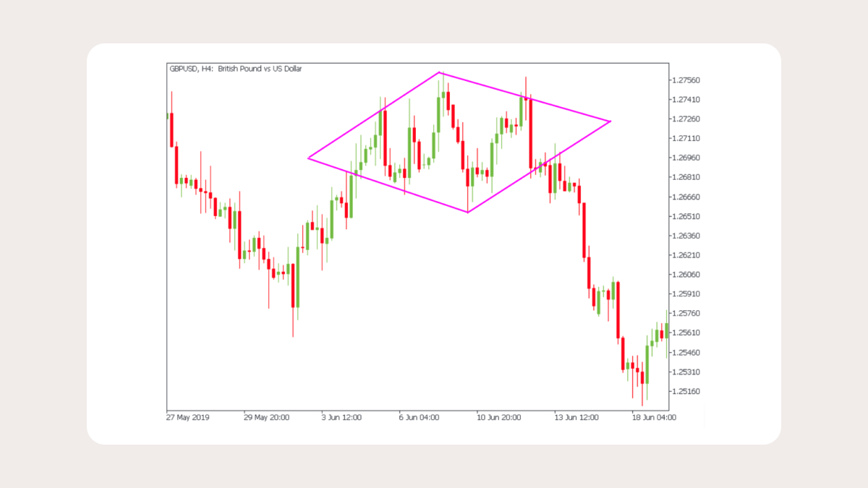Viewport: 868px width, 488px height.
Task: Pick the 1.26960 price axis value
Action: tap(686, 158)
